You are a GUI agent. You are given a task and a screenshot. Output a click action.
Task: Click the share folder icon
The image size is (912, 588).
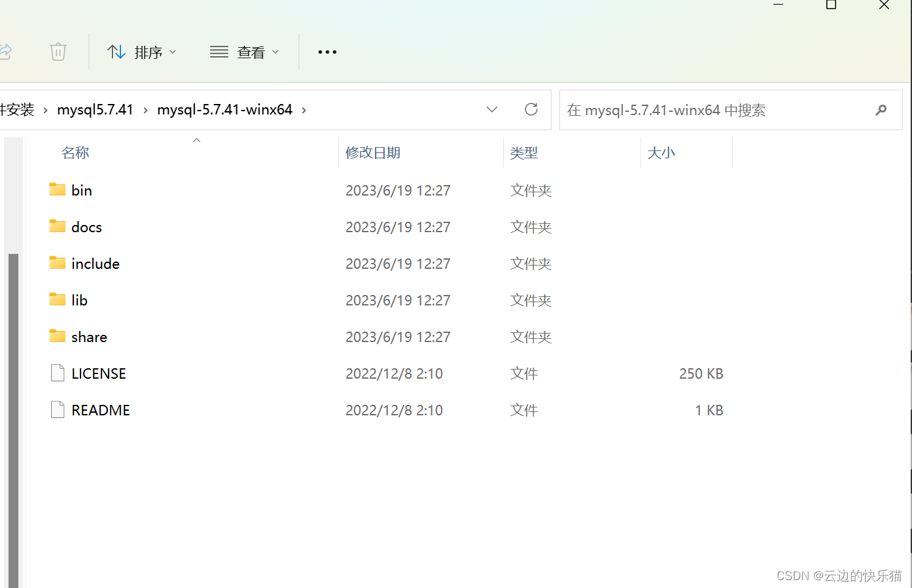56,336
